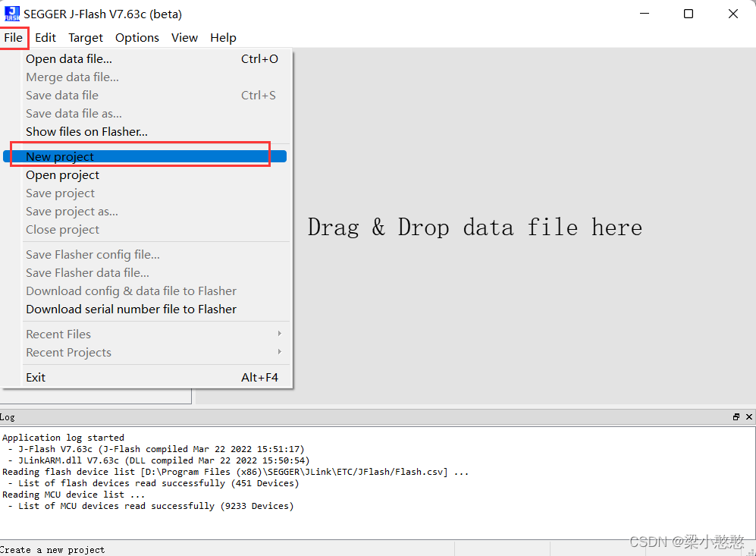Select Merge data file... entry

[145, 77]
